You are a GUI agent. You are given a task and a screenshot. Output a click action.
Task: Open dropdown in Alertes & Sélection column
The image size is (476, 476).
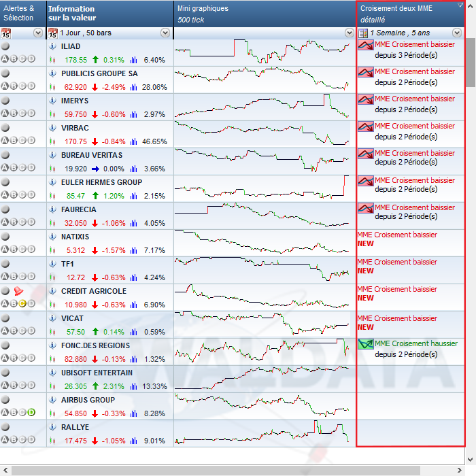pos(38,33)
